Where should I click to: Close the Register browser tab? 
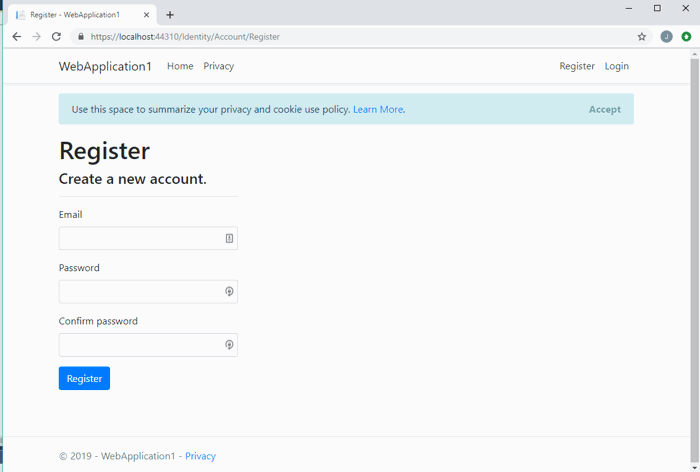tap(146, 15)
